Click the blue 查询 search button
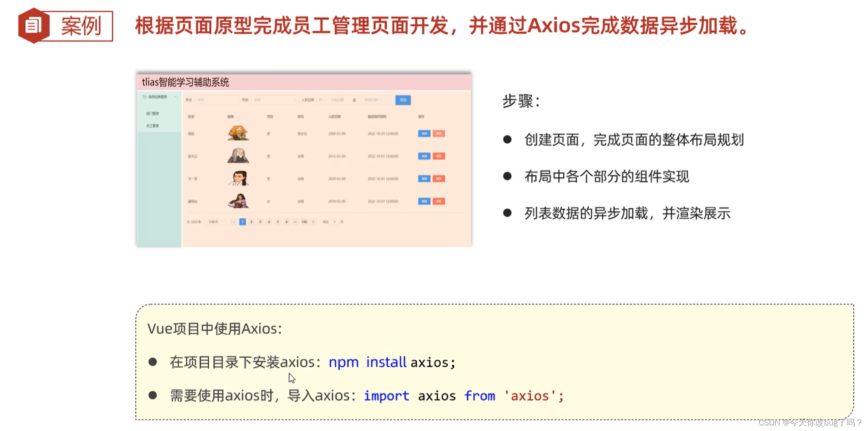Viewport: 868px width, 431px height. [403, 100]
